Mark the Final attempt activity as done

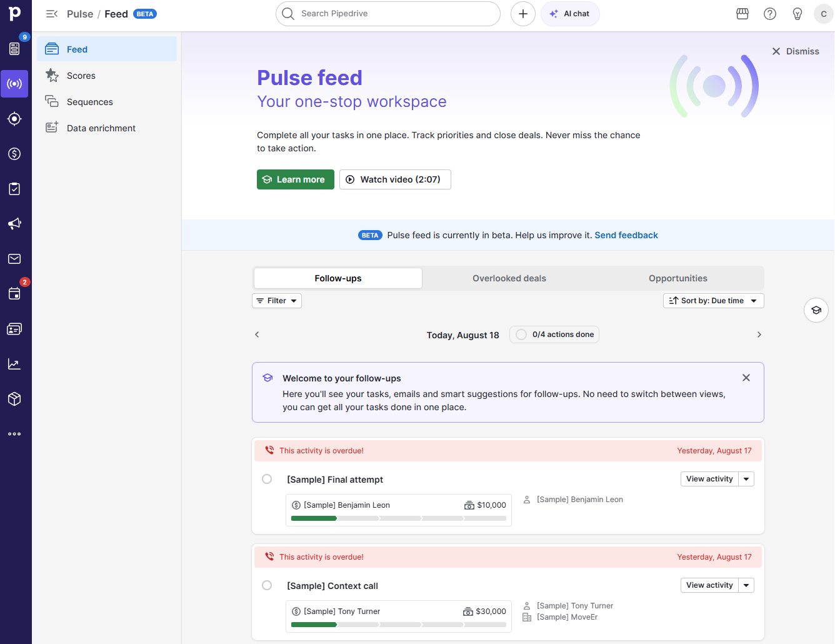pos(267,479)
